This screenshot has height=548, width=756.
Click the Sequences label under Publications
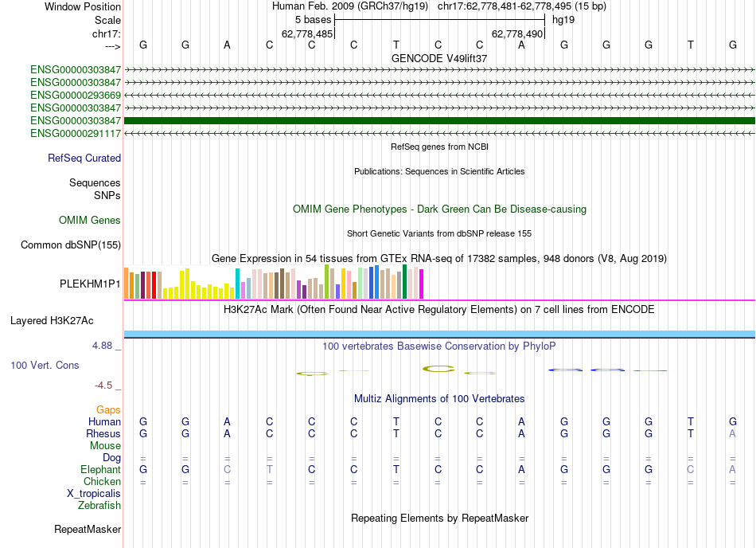(x=95, y=183)
